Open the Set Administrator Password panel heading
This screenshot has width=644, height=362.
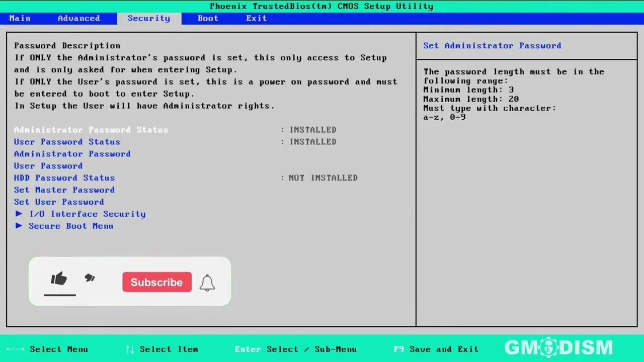pyautogui.click(x=492, y=45)
